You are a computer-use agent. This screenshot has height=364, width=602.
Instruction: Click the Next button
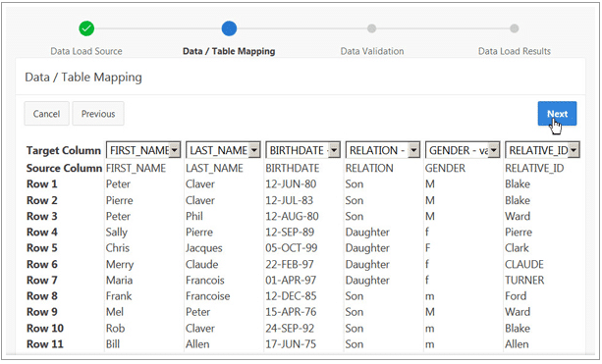pos(557,114)
